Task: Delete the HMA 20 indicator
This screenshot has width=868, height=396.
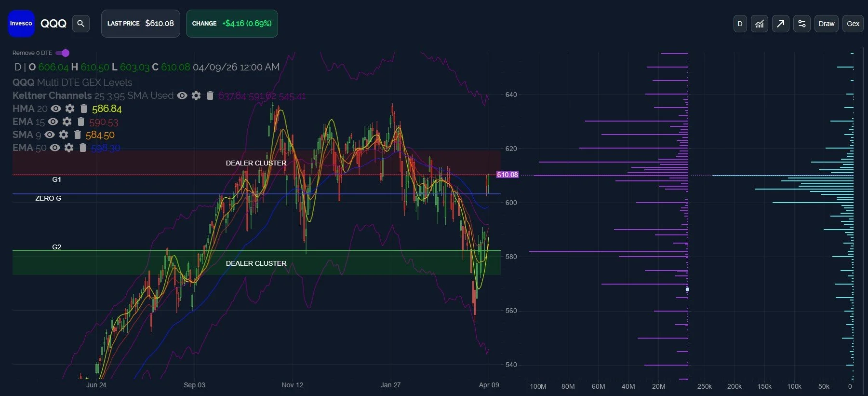Action: click(84, 109)
